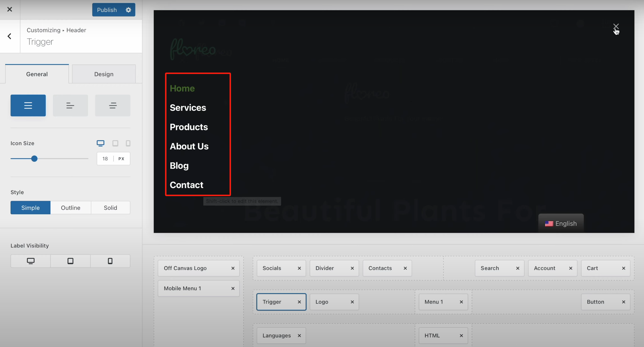The image size is (644, 347).
Task: Click the mobile icon for Icon Size
Action: tap(128, 143)
